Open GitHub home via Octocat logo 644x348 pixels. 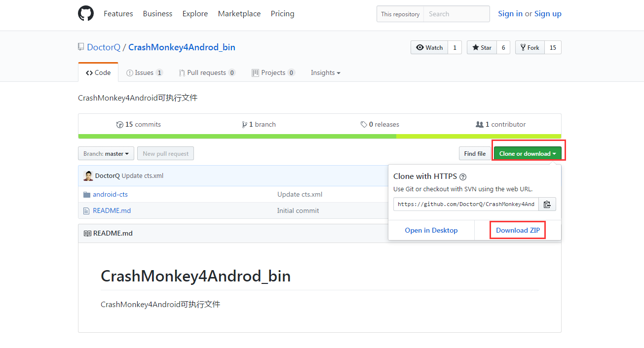[x=86, y=13]
